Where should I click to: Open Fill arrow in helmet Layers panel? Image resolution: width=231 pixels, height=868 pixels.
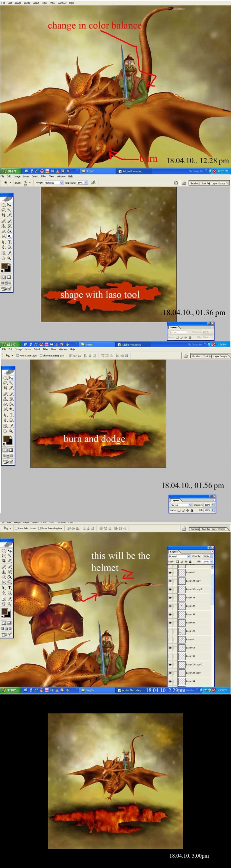[x=211, y=562]
